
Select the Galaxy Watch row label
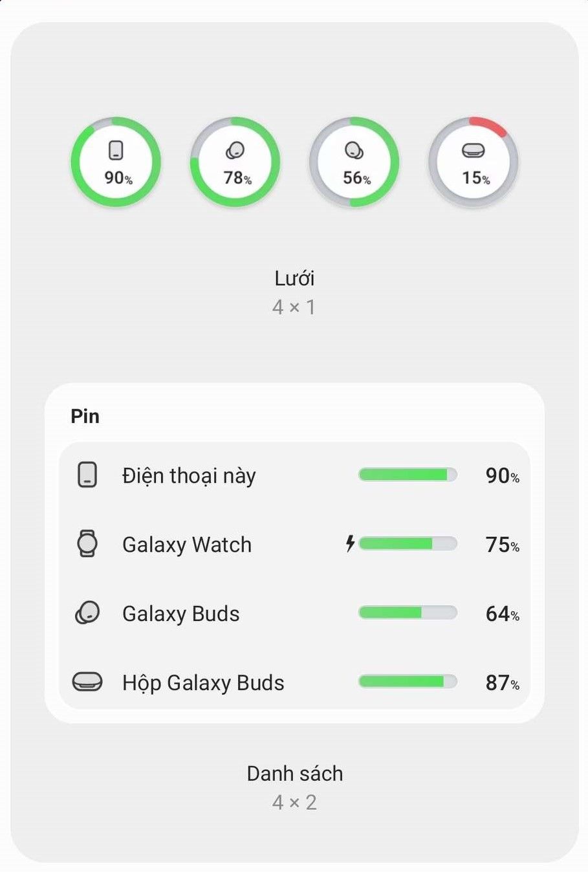187,545
